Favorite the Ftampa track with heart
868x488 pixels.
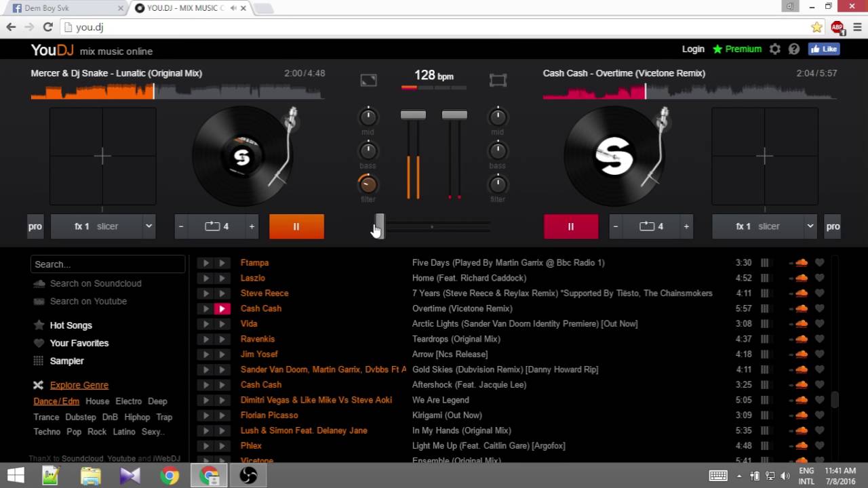(819, 262)
